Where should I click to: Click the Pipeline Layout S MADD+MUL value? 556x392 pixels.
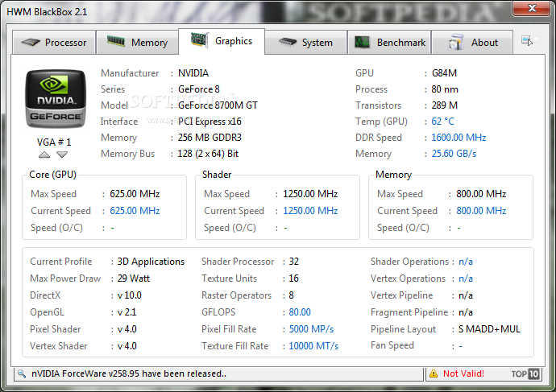tap(489, 329)
